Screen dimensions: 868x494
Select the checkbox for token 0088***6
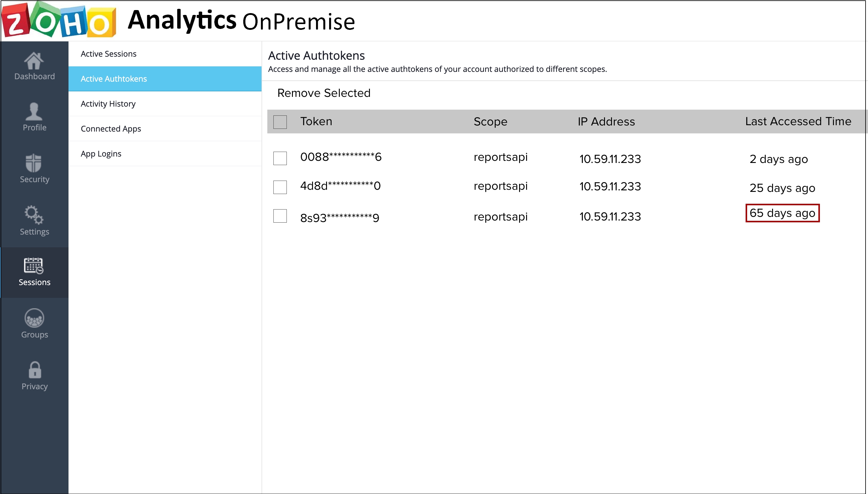(x=280, y=158)
